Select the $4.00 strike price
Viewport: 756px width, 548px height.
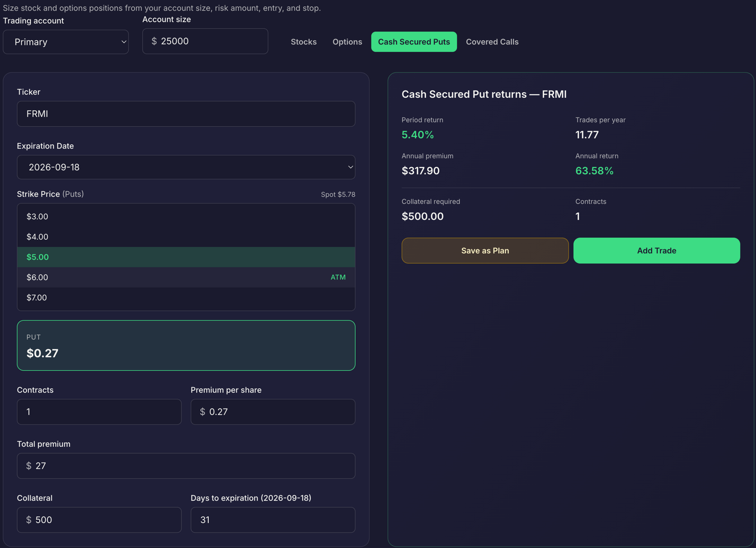[x=186, y=237]
